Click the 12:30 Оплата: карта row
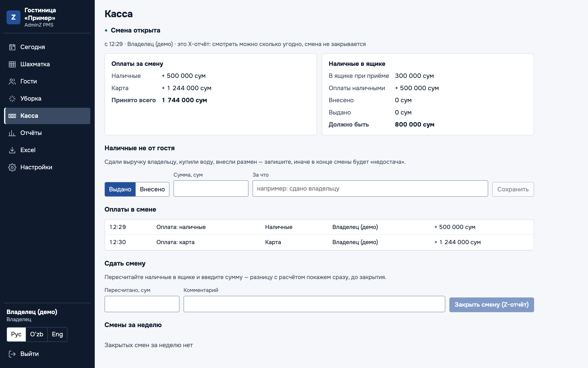The width and height of the screenshot is (588, 368). [319, 242]
